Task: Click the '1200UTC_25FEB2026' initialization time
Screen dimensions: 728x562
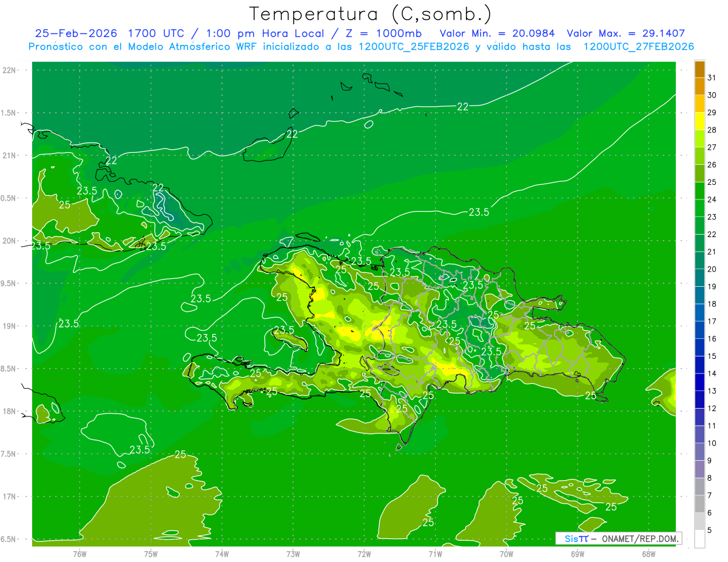Action: 414,47
